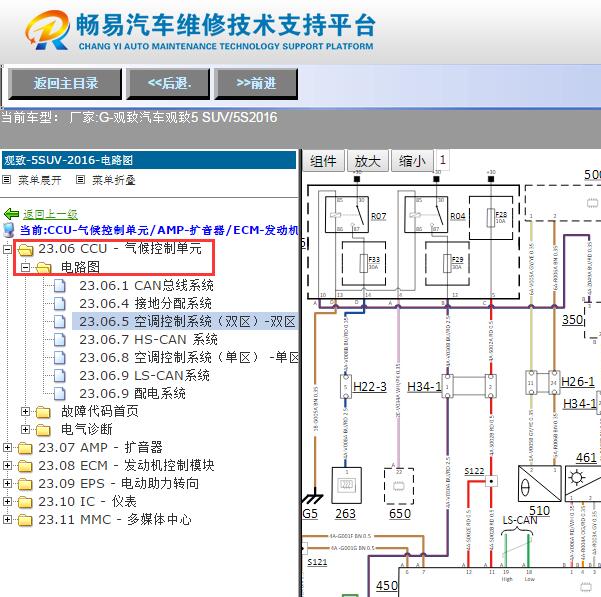Screen dimensions: 601x597
Task: Click page icon beside 23.06.5 空调控制系统
Action: (59, 321)
